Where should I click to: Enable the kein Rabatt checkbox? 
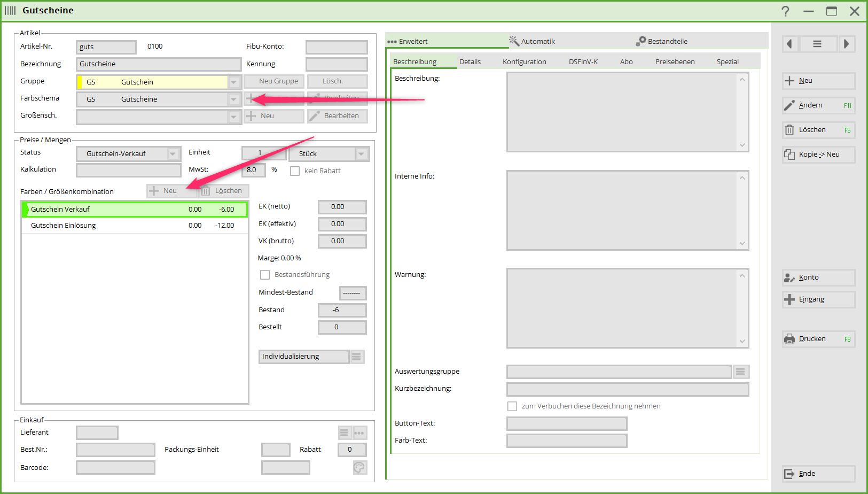295,171
